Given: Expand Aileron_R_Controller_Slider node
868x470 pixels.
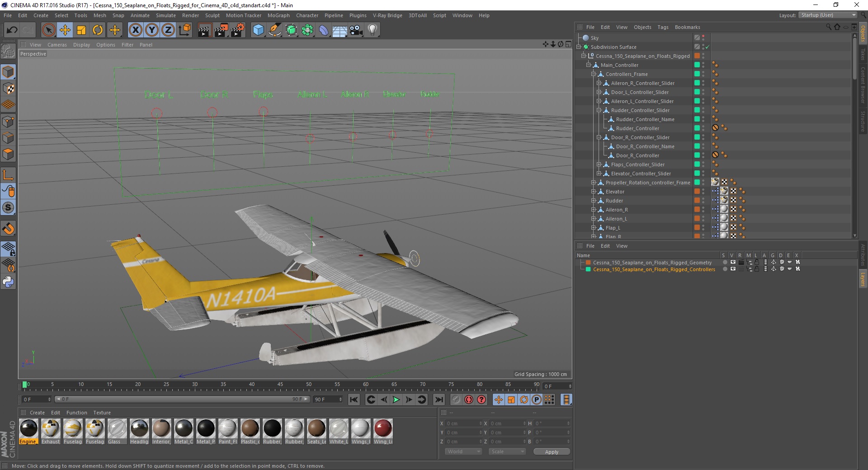Looking at the screenshot, I should click(599, 83).
